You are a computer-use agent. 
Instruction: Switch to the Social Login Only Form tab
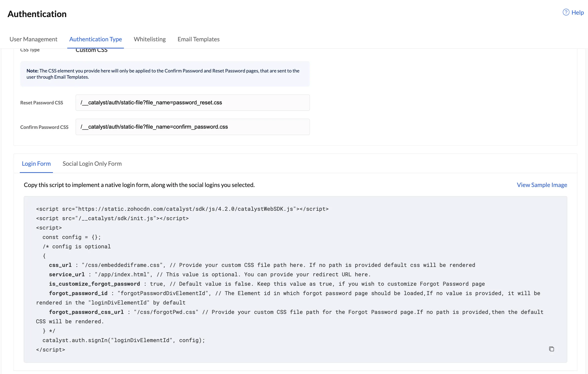pos(92,164)
